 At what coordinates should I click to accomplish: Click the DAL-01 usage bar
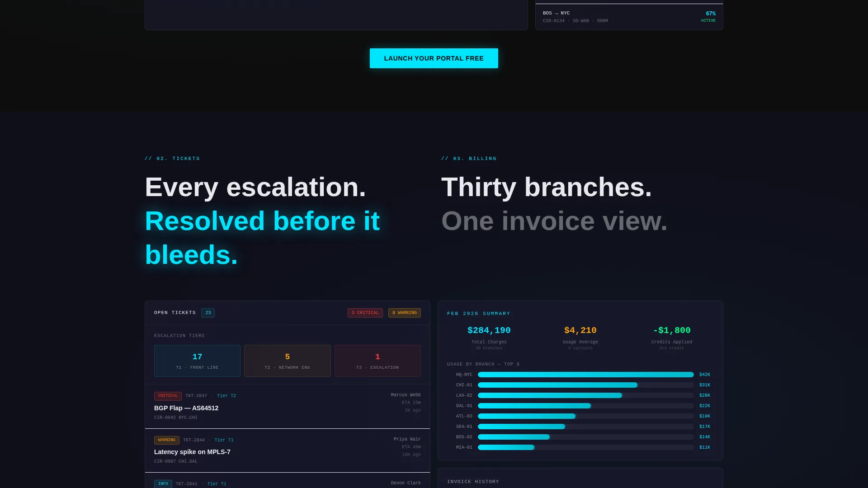[x=585, y=406]
